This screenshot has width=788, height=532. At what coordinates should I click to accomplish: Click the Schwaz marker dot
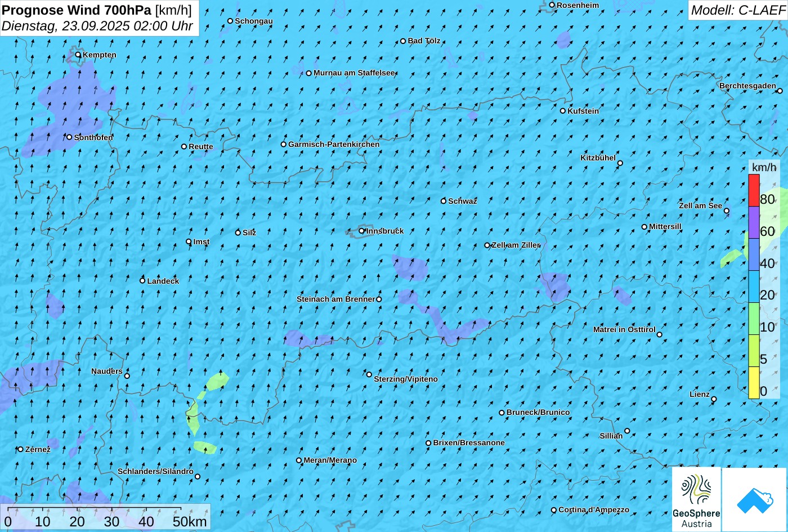pos(444,201)
